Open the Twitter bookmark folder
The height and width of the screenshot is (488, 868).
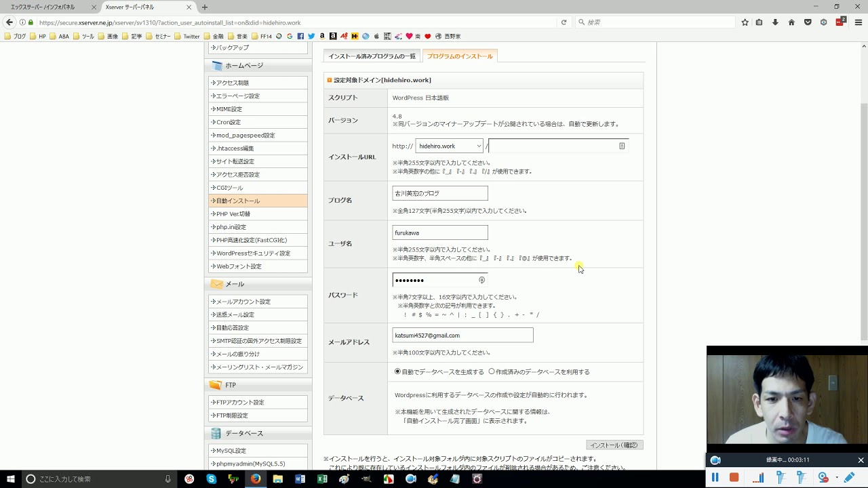pos(186,36)
